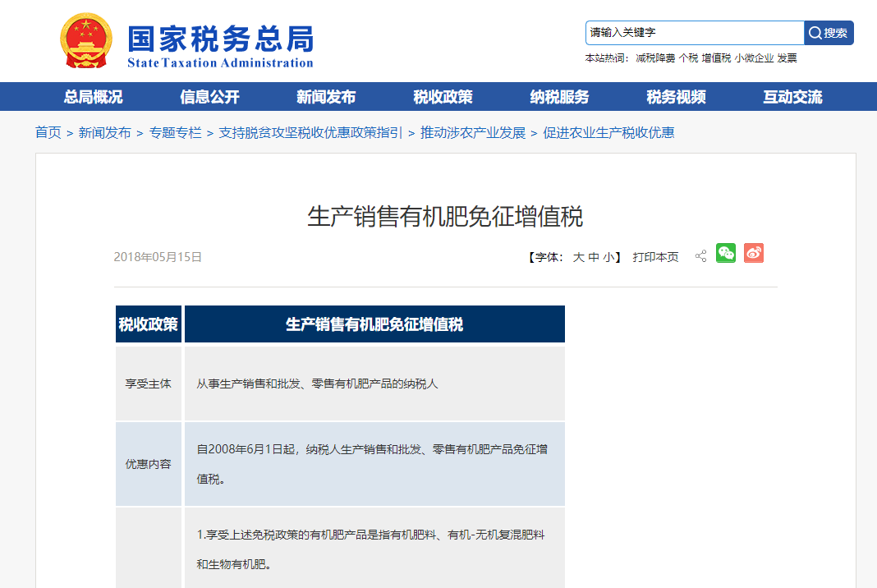Click the gray share icon

700,256
